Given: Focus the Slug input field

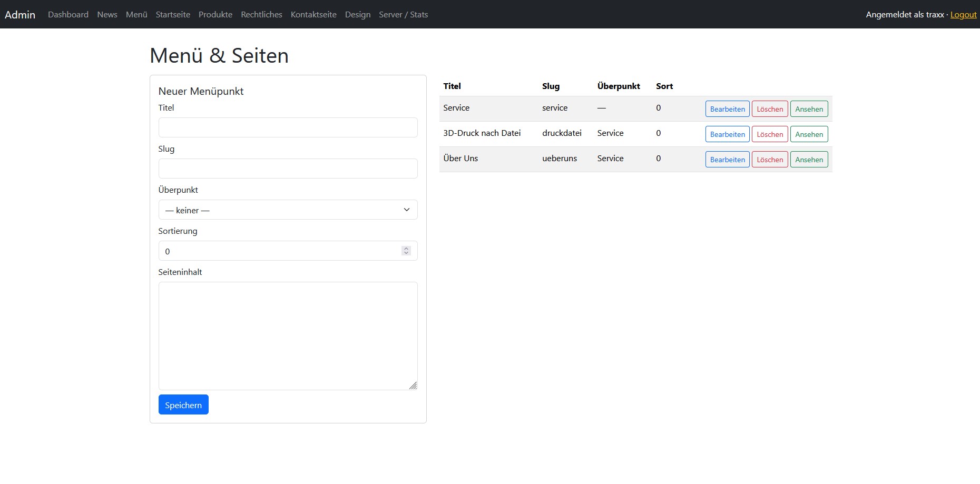Looking at the screenshot, I should [x=288, y=168].
